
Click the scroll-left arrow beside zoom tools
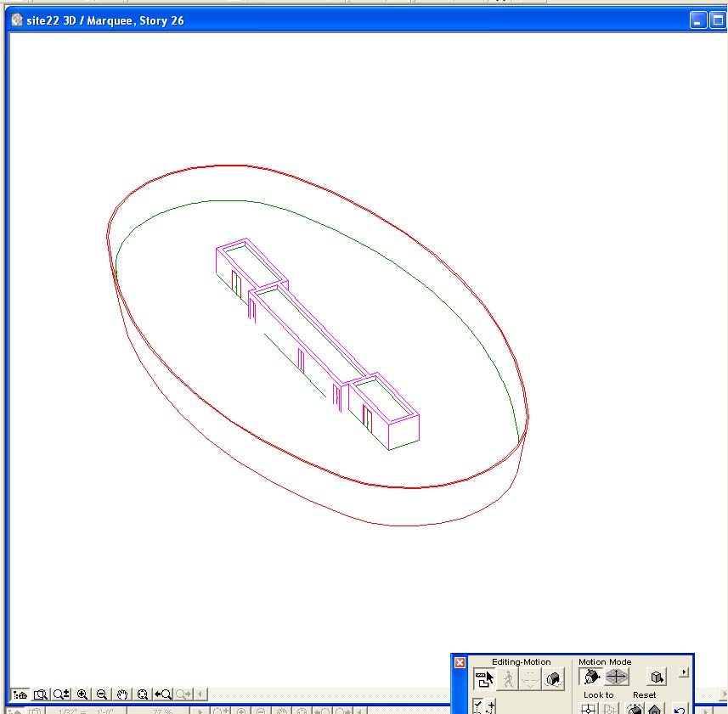point(200,694)
